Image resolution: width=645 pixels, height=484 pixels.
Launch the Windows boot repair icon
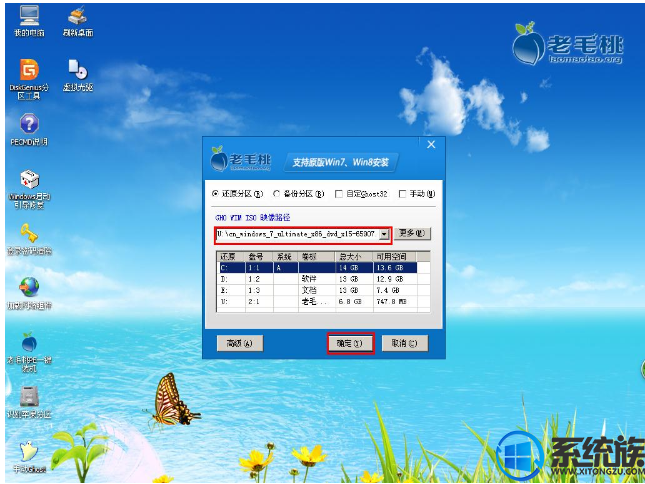(29, 189)
